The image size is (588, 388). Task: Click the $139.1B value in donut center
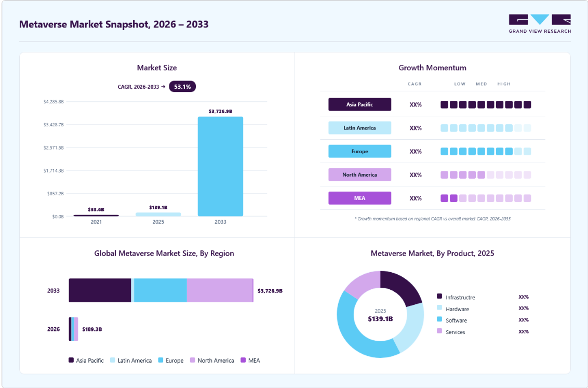380,319
